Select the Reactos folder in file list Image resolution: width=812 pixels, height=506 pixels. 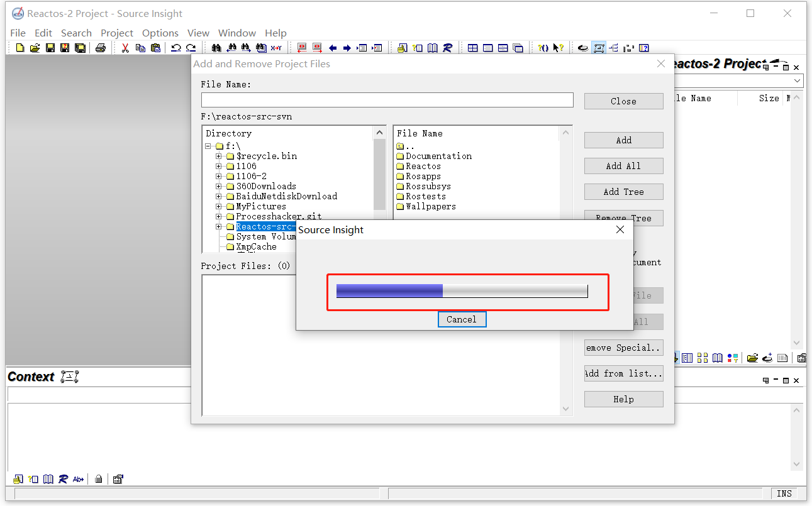click(x=419, y=166)
